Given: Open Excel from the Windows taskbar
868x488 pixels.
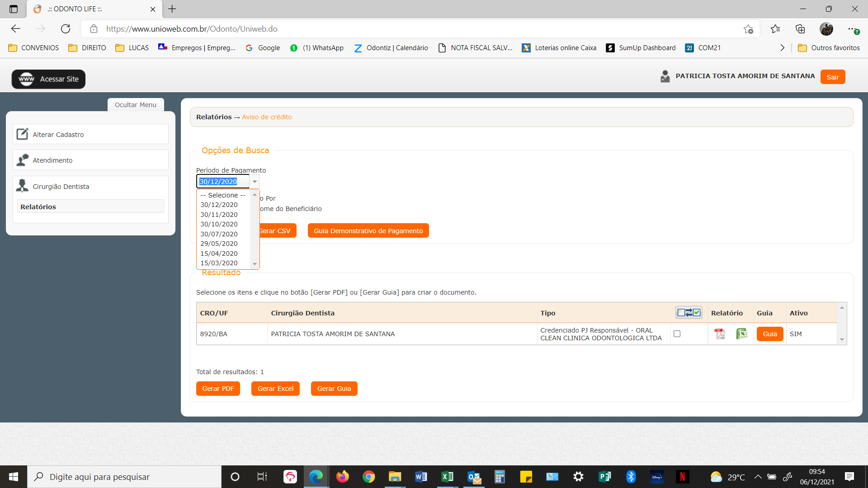Looking at the screenshot, I should coord(447,477).
